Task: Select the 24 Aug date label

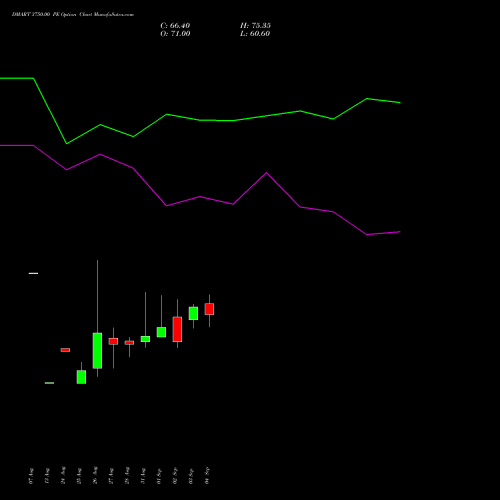Action: (63, 476)
